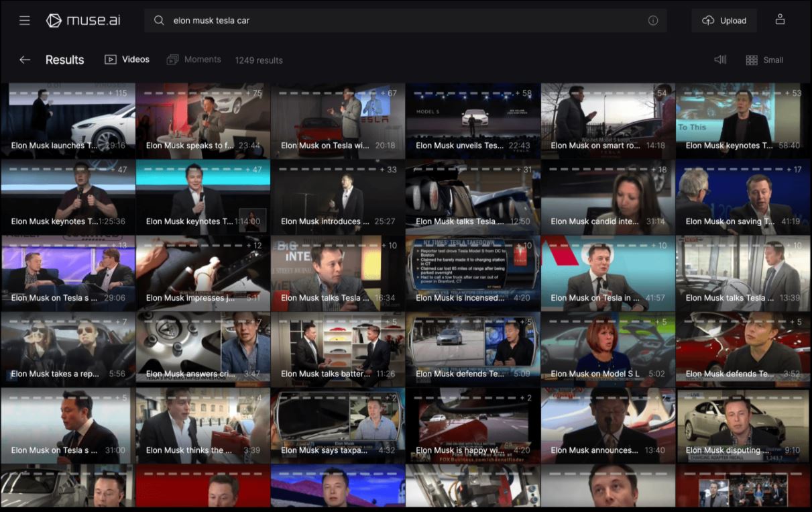This screenshot has width=812, height=512.
Task: Click the '+ 31' matches count badge
Action: (524, 170)
